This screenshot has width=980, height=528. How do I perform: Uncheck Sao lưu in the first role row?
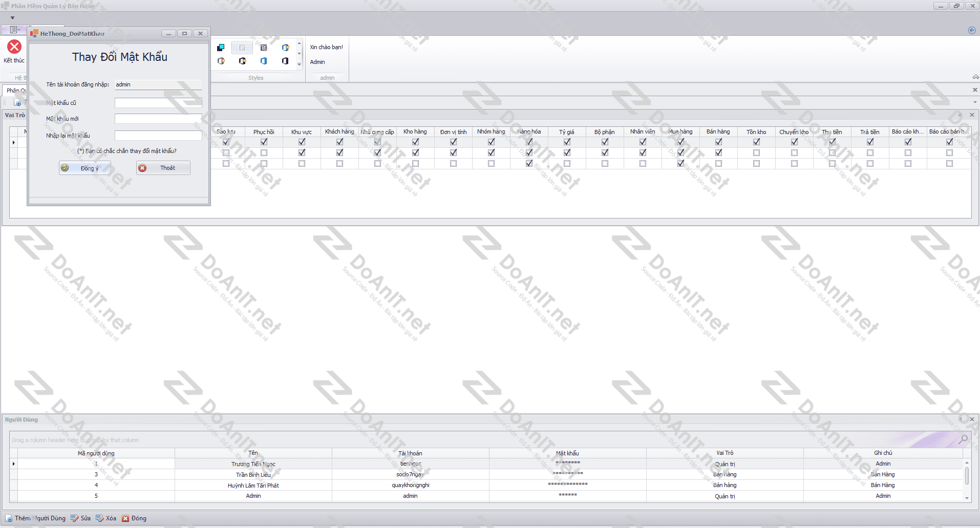[x=226, y=142]
